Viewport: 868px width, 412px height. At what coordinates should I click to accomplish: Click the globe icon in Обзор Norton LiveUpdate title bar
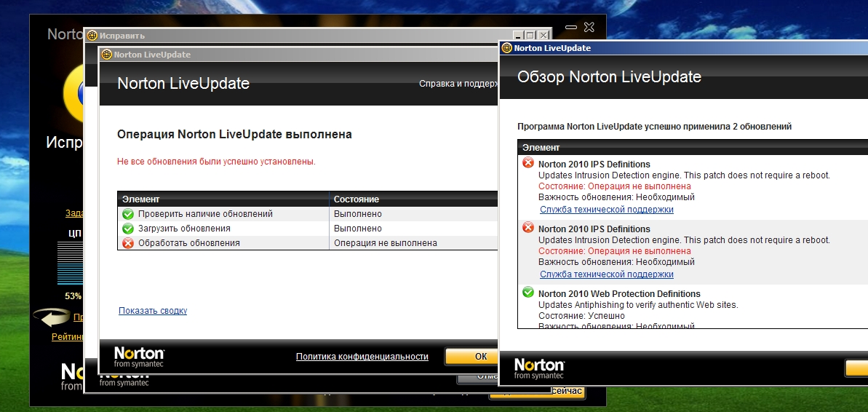coord(506,47)
